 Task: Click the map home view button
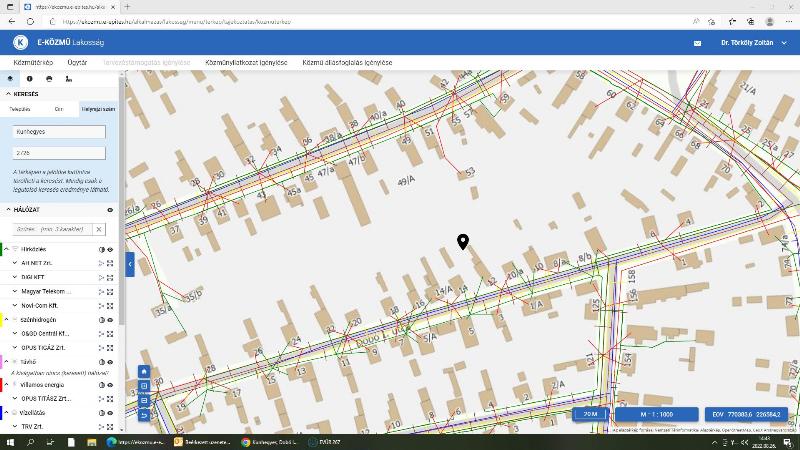click(x=144, y=371)
